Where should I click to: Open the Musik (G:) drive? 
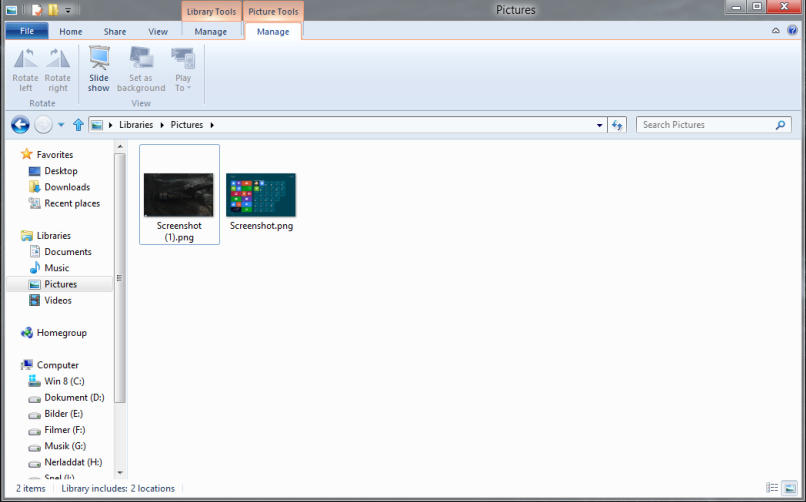click(65, 446)
